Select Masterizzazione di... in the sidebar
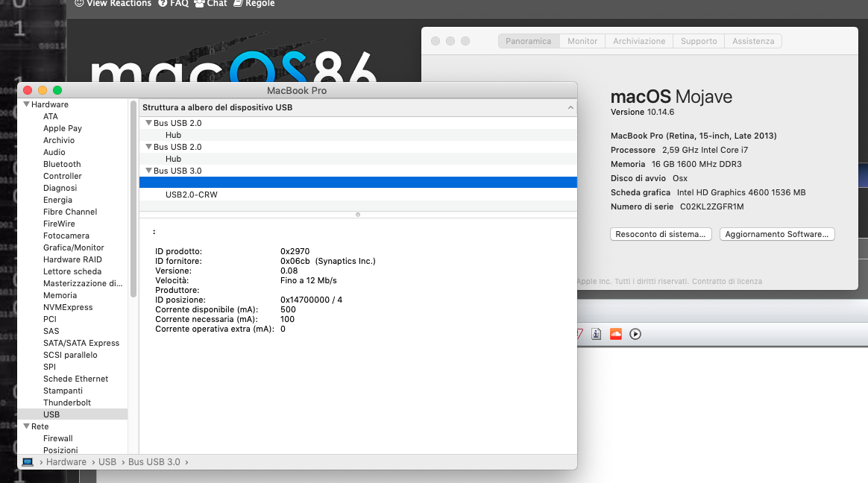868x483 pixels. click(x=83, y=283)
